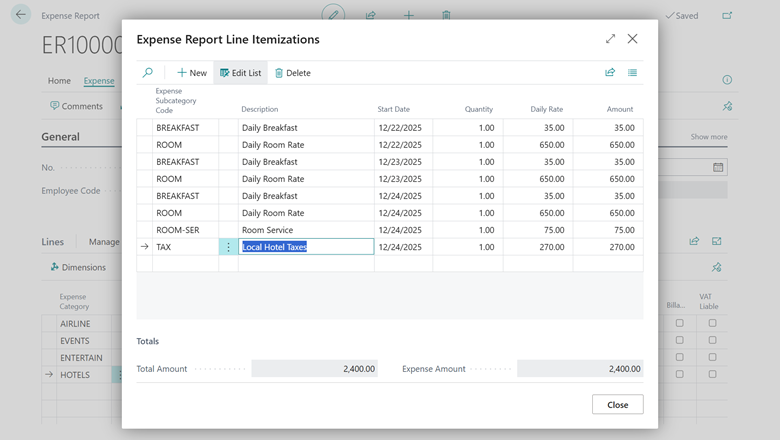
Task: Open row options menu for TAX line
Action: (x=228, y=247)
